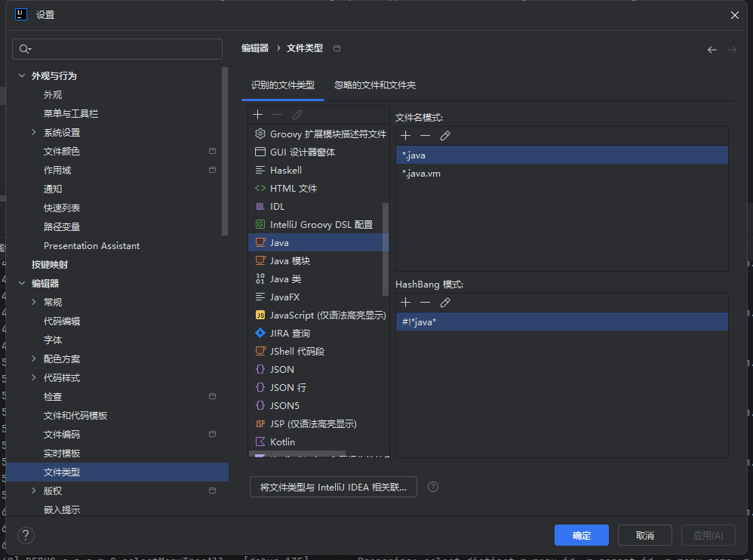
Task: Click the settings tree vertical scrollbar
Action: coord(225,151)
